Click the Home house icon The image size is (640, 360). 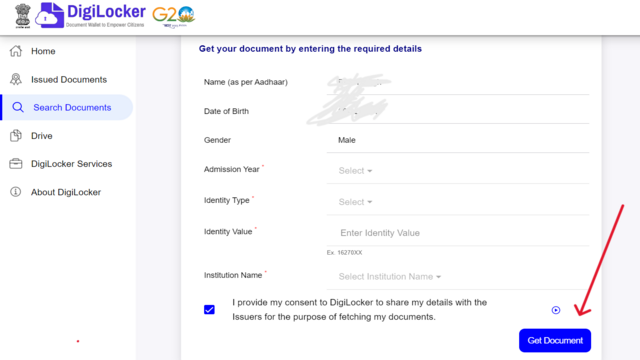click(x=16, y=51)
